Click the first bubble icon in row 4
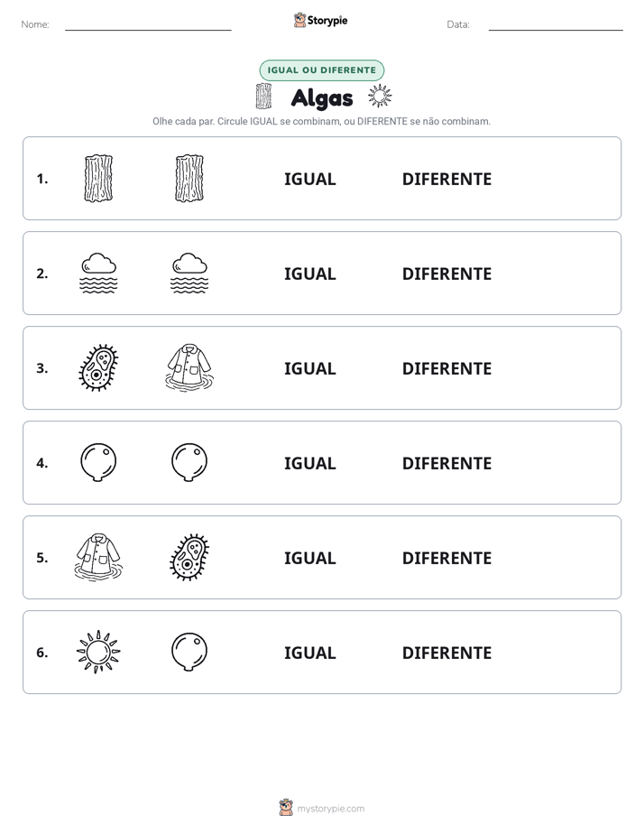644x834 pixels. [98, 462]
